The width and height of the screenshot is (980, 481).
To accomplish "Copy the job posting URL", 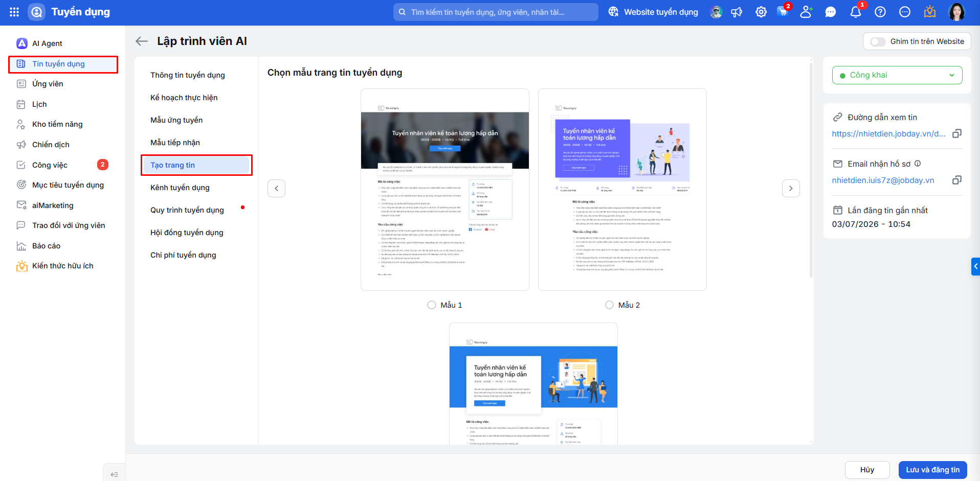I will tap(957, 133).
